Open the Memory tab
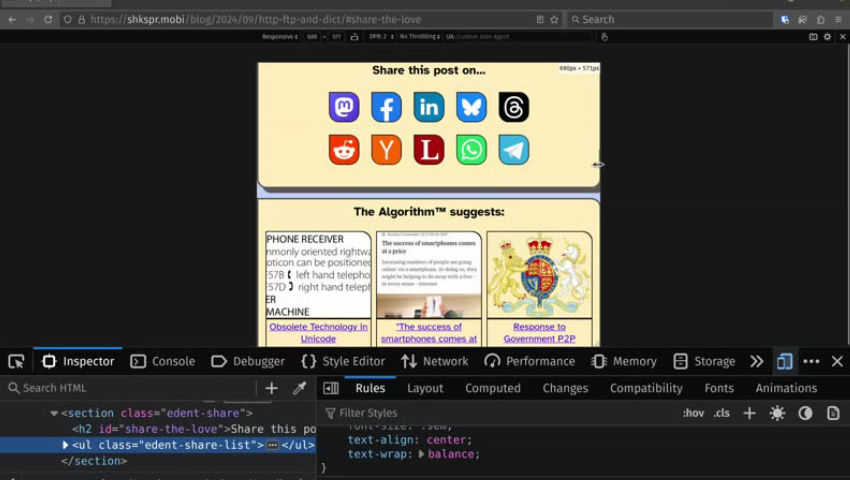The width and height of the screenshot is (850, 480). (624, 361)
